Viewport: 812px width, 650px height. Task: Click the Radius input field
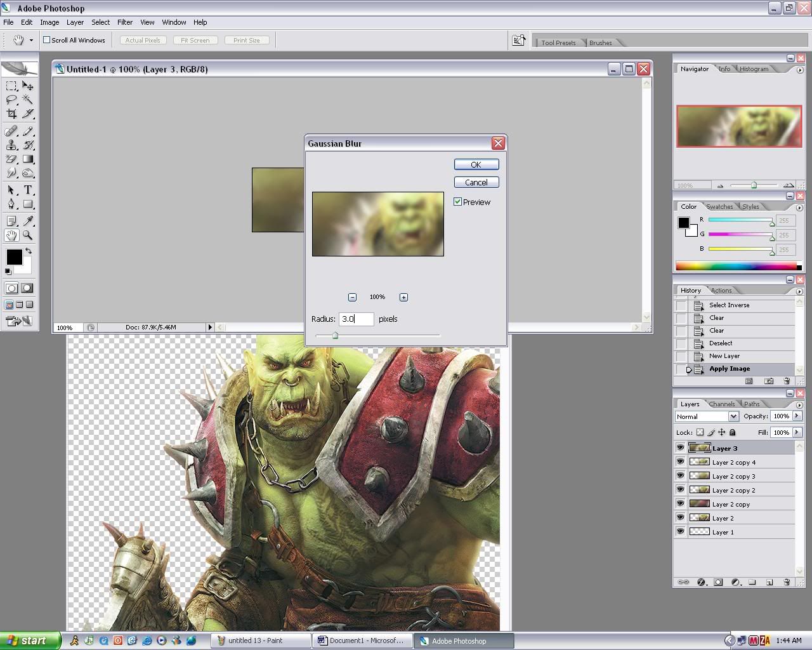coord(356,319)
